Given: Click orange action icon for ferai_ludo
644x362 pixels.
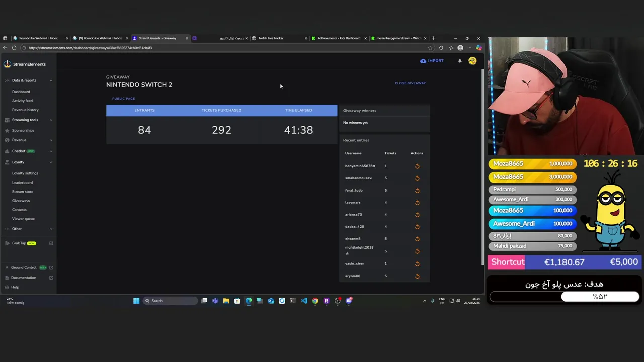Looking at the screenshot, I should pos(417,191).
